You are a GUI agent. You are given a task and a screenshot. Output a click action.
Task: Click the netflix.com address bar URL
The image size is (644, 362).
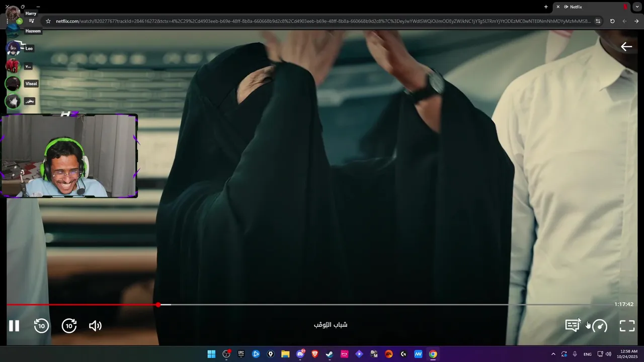323,21
